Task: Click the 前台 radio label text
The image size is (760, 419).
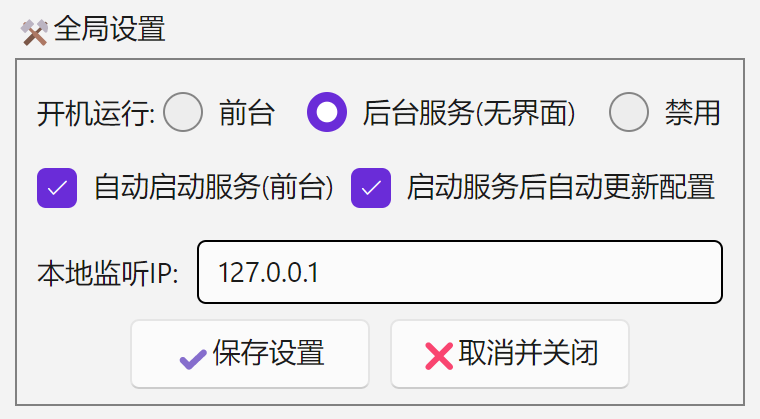Action: (x=246, y=114)
